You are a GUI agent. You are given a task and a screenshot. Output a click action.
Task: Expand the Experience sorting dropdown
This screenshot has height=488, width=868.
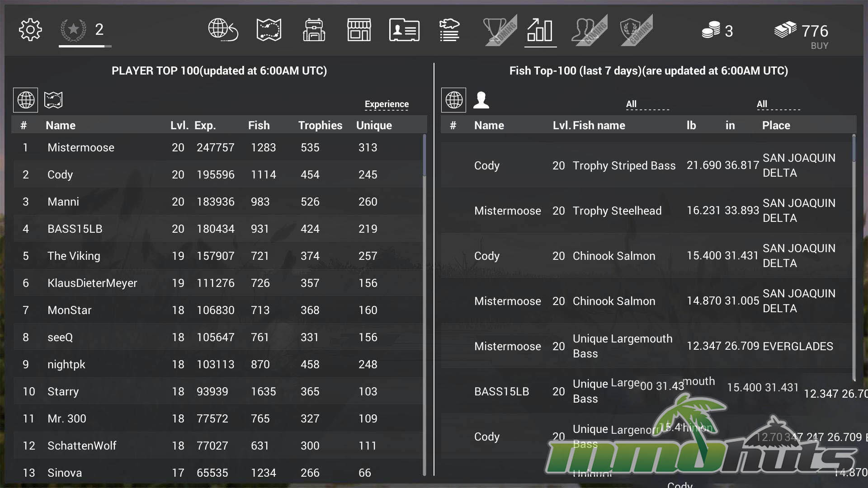click(387, 104)
